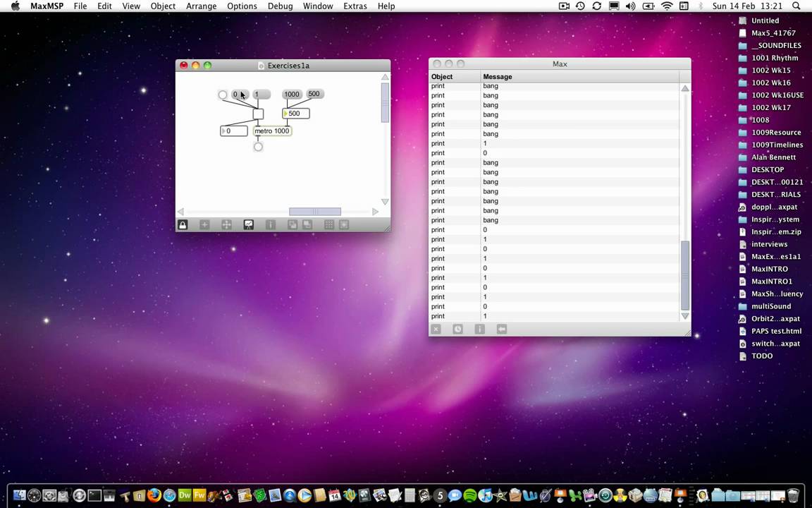Open Dreamweaver (Dw) from the dock
812x508 pixels.
coord(185,495)
